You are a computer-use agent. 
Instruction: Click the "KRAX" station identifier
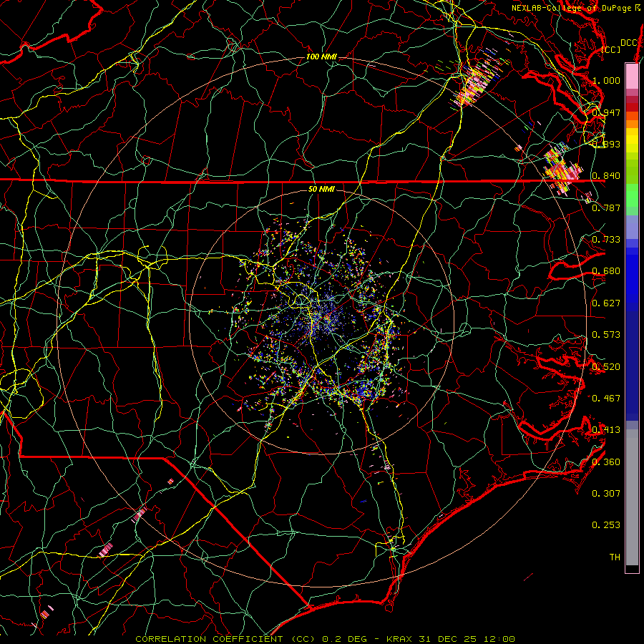399,639
